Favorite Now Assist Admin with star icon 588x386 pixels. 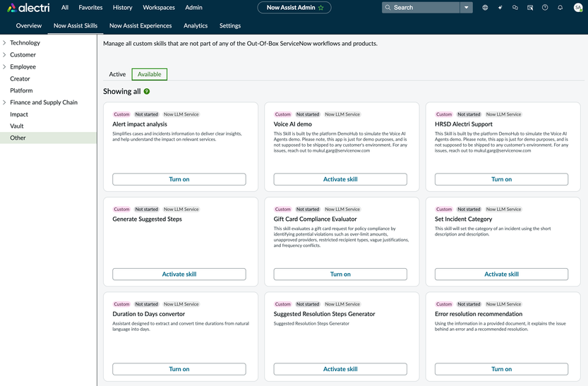[x=321, y=8]
